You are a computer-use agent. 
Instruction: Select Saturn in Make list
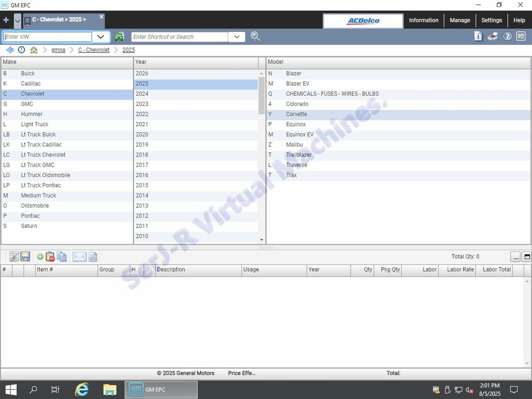[67, 226]
